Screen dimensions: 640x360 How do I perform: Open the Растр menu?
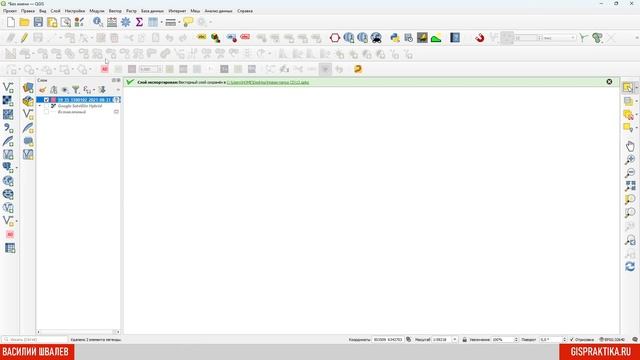click(x=131, y=11)
